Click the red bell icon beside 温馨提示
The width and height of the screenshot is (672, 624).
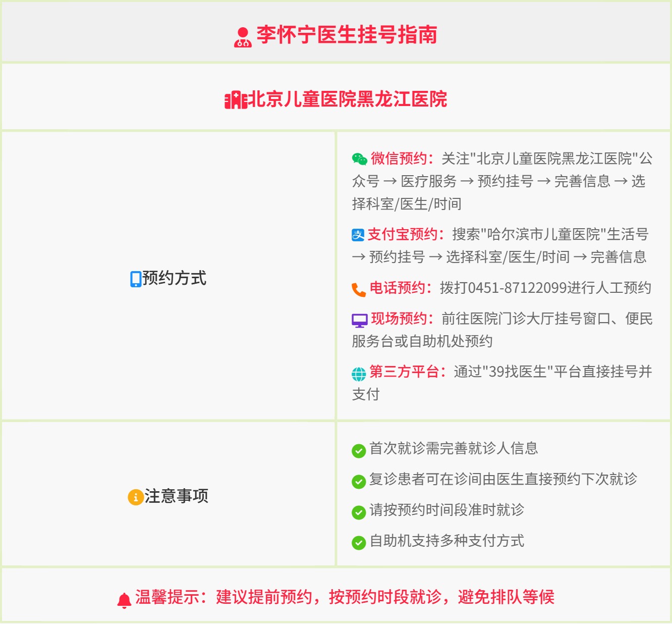[x=124, y=600]
